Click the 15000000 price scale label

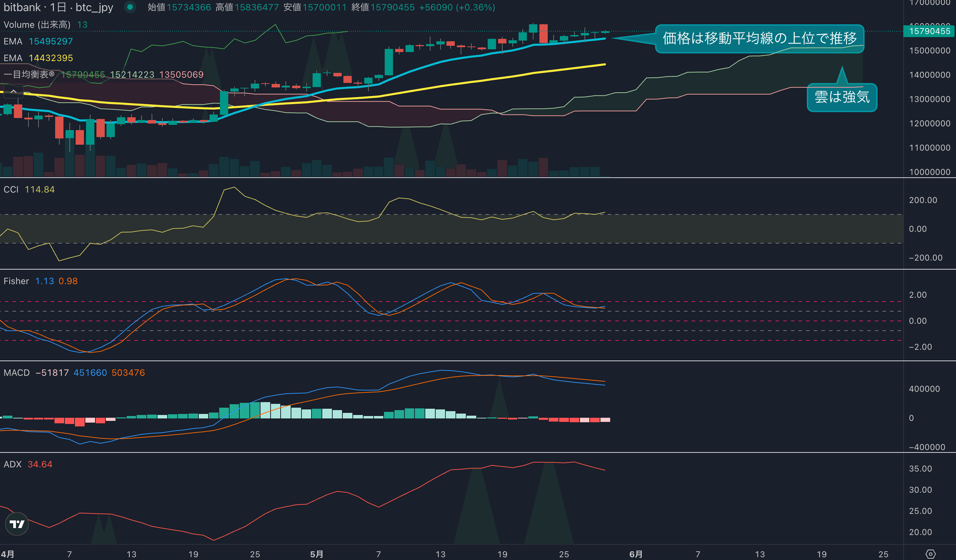pyautogui.click(x=929, y=50)
